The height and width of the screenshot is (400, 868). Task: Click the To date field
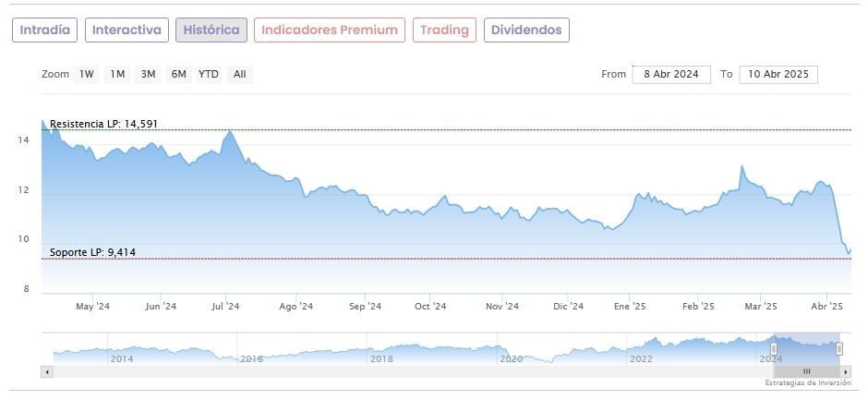point(778,75)
